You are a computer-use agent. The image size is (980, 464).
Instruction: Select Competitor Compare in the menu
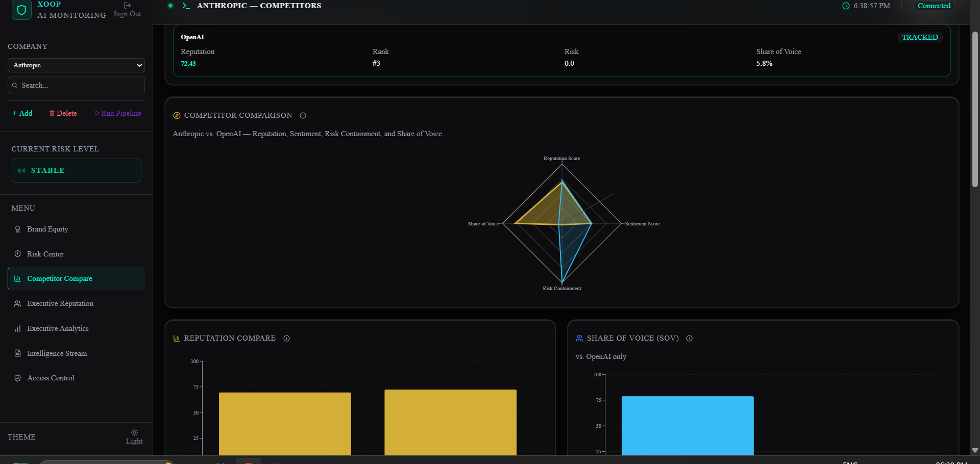click(77, 278)
